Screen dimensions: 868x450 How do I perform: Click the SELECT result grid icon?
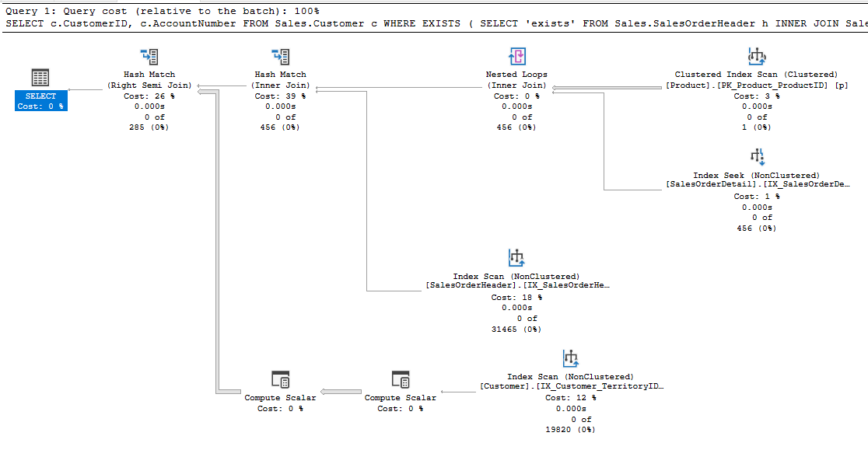[40, 78]
